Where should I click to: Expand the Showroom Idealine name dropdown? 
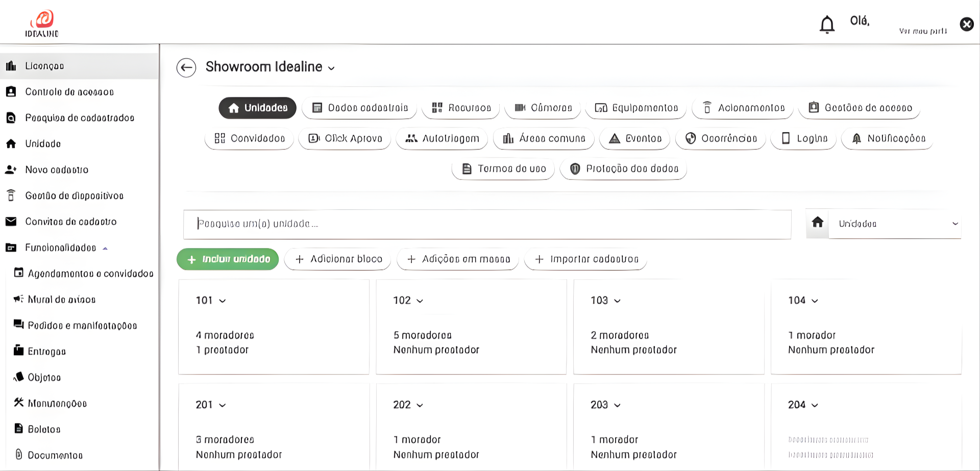[331, 67]
